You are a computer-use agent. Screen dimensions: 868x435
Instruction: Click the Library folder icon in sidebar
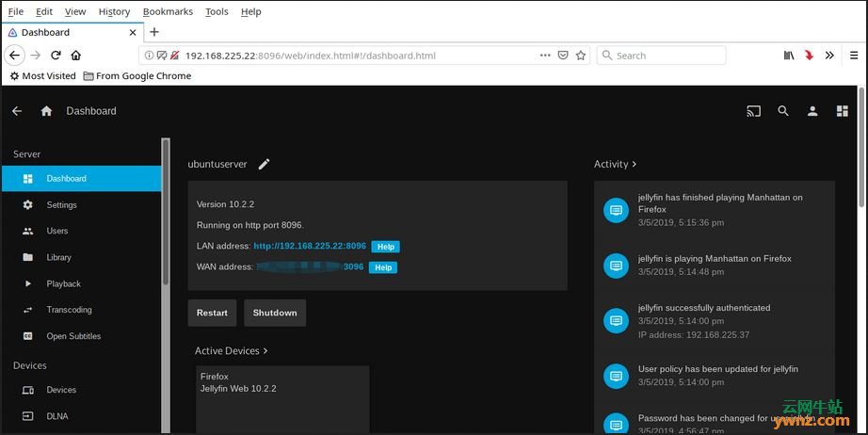point(27,257)
